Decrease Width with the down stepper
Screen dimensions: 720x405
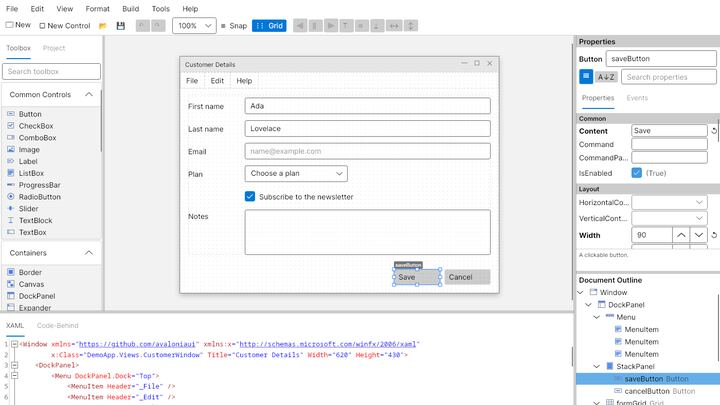coord(698,235)
